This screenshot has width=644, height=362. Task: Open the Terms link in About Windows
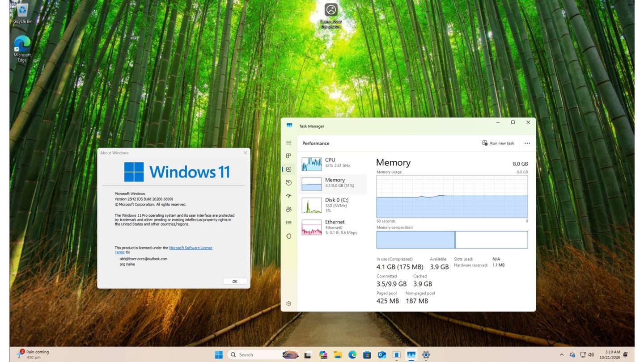[x=119, y=252]
